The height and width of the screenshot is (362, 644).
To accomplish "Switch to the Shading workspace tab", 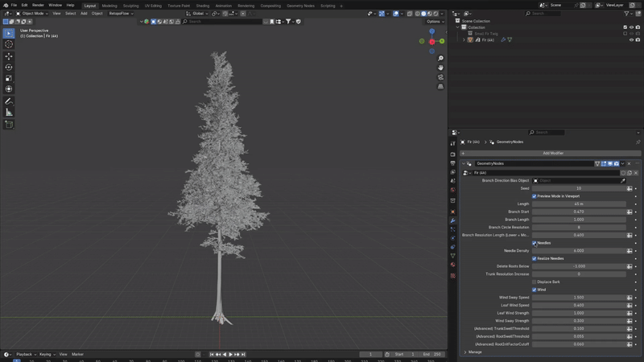I will tap(203, 6).
